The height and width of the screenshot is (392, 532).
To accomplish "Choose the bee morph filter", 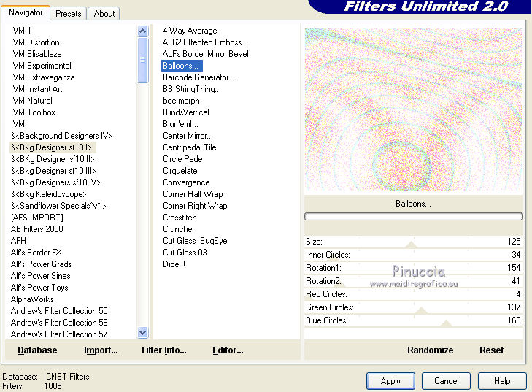I will [181, 101].
